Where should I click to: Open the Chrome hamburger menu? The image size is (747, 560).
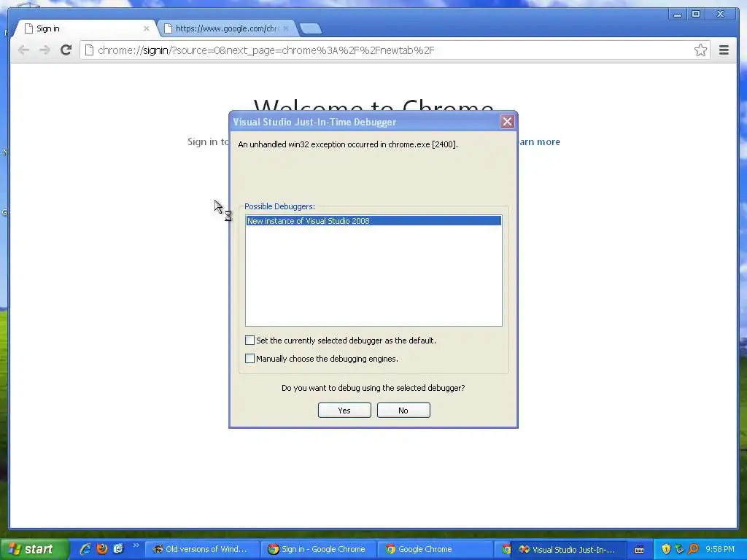tap(724, 50)
